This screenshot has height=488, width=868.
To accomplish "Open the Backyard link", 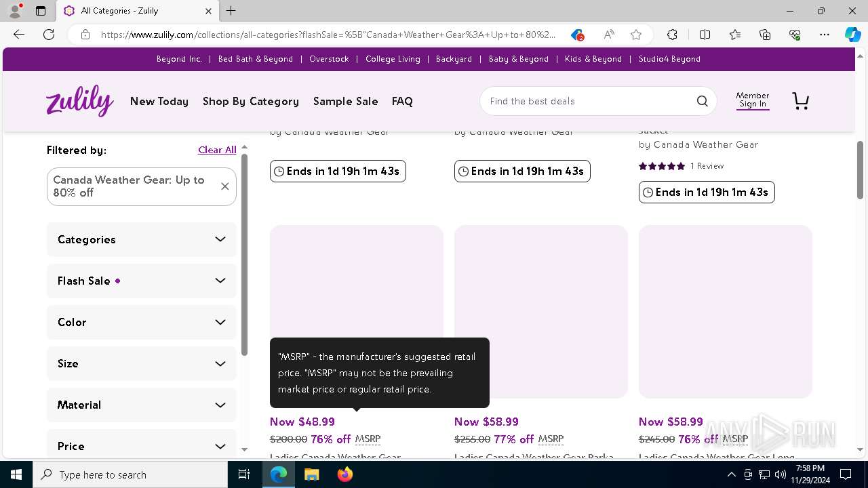I will pos(454,59).
